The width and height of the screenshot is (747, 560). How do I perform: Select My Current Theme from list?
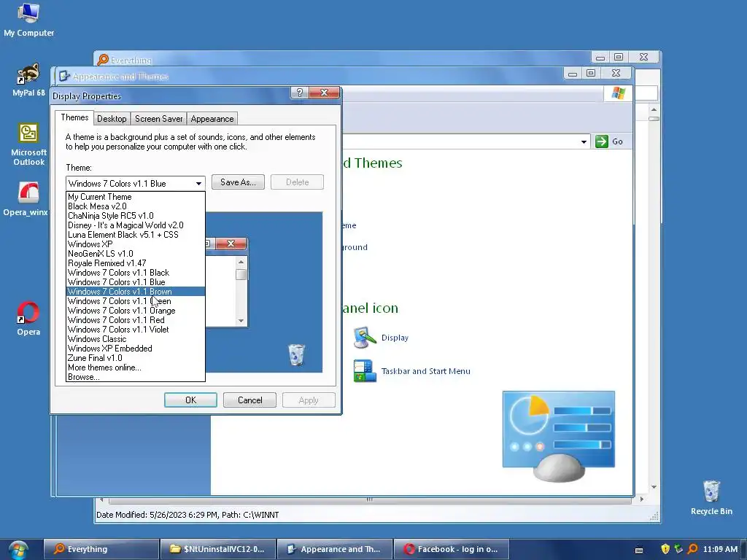click(135, 197)
